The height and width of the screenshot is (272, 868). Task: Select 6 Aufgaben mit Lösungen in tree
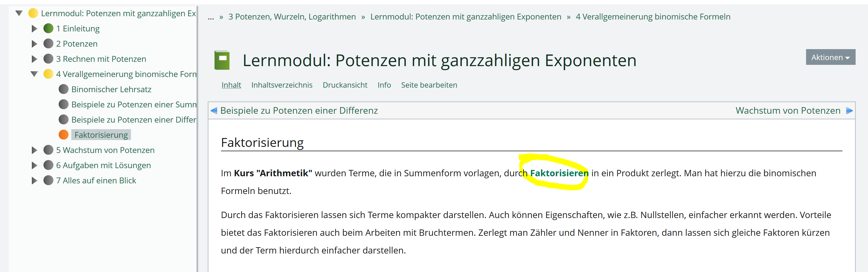tap(103, 165)
